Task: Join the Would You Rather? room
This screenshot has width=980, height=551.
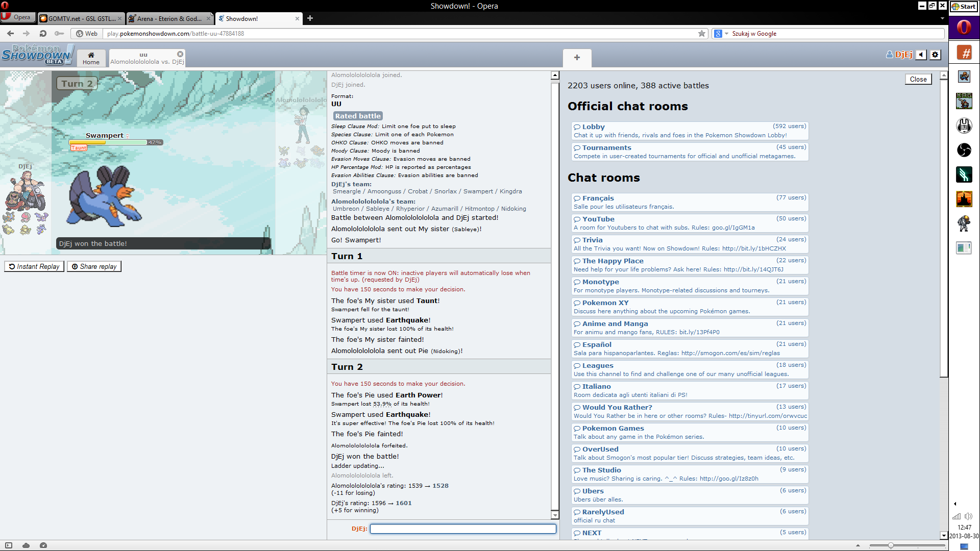Action: point(690,411)
